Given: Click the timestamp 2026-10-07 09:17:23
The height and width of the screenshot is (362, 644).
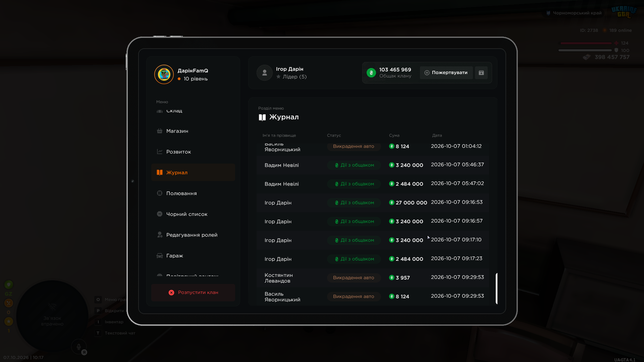Looking at the screenshot, I should click(x=457, y=258).
